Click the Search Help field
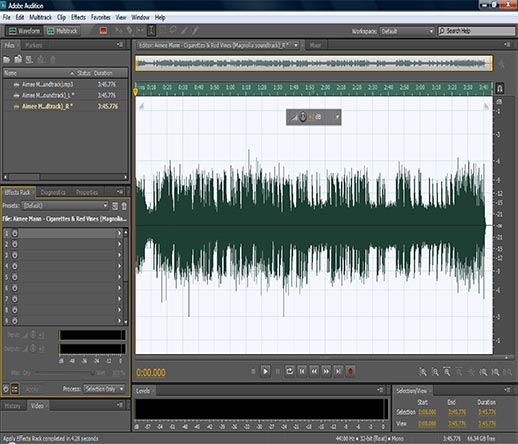Image resolution: width=518 pixels, height=444 pixels. [x=477, y=31]
